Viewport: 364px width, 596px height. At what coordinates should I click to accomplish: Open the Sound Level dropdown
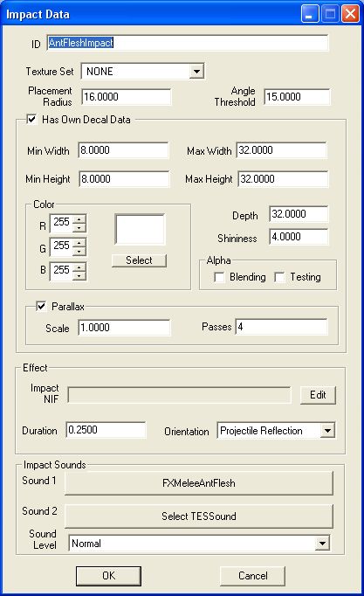pos(322,544)
